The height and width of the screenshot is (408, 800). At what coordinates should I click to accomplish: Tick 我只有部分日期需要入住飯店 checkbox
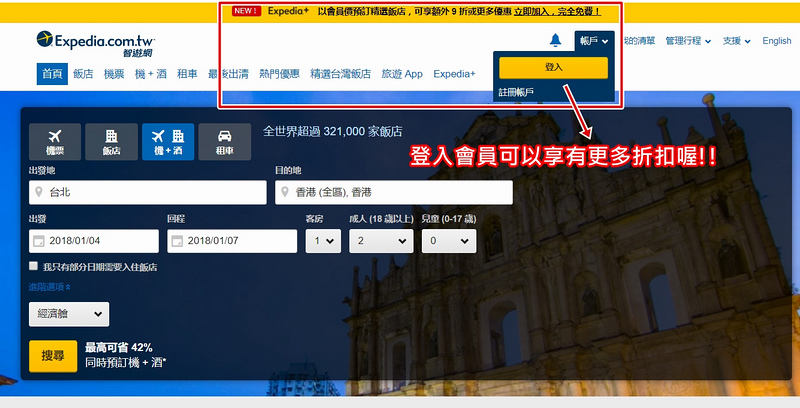point(34,266)
